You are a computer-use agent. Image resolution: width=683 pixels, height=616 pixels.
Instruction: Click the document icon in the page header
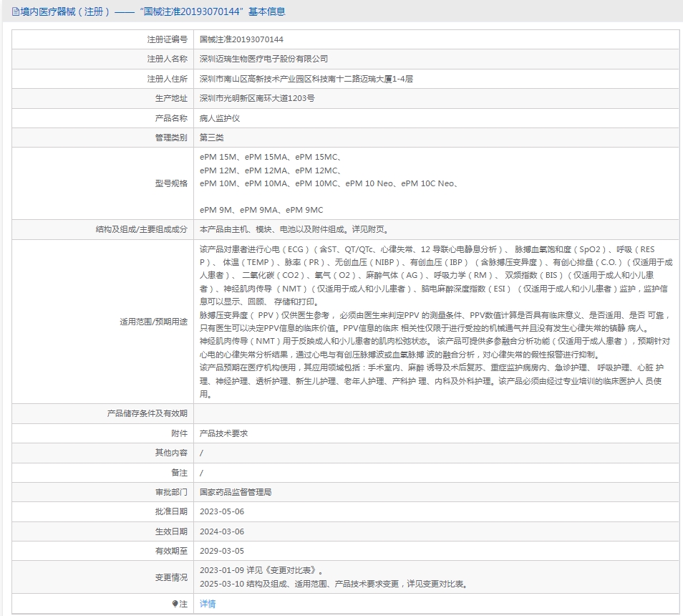pos(15,11)
